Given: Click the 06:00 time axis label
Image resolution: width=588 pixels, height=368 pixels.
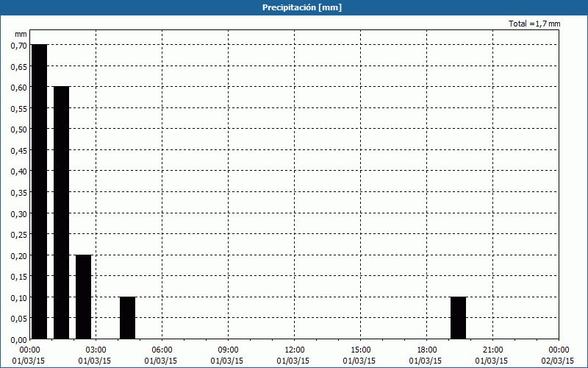Looking at the screenshot, I should (162, 350).
